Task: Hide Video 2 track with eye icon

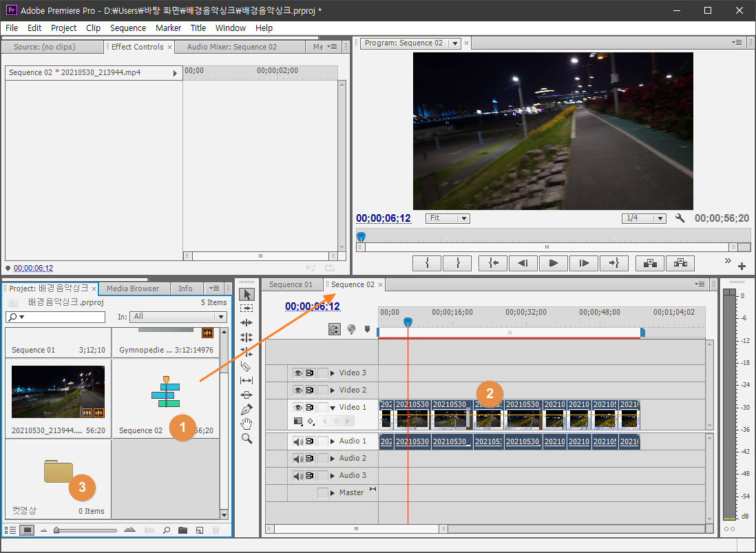Action: click(298, 390)
